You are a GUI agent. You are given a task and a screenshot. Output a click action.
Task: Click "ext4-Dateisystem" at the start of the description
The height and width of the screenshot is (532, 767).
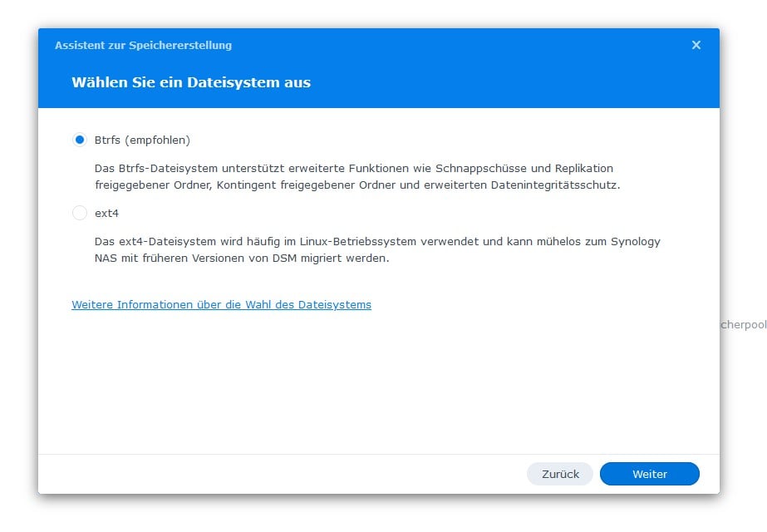[167, 242]
